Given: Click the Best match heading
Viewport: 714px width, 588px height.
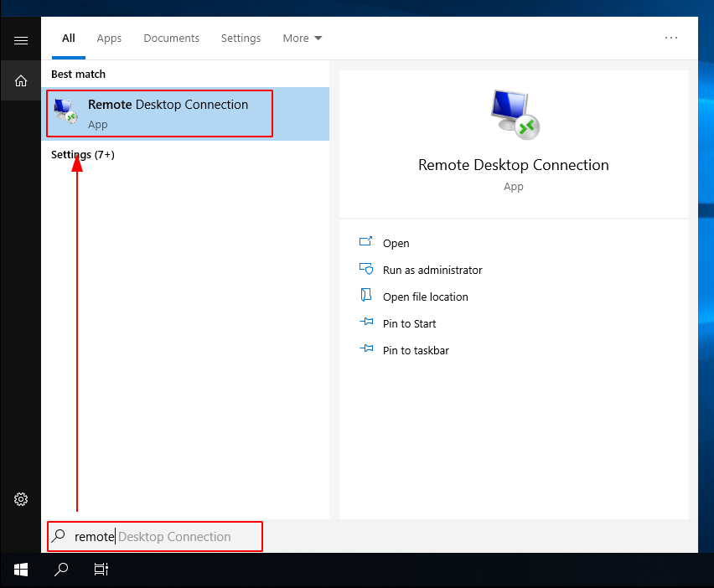Looking at the screenshot, I should click(78, 75).
